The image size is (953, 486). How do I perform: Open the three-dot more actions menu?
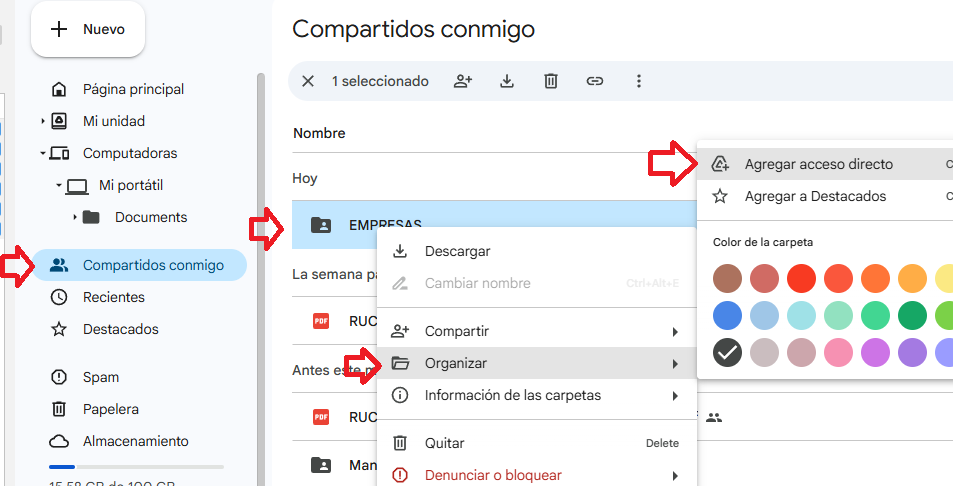point(639,81)
